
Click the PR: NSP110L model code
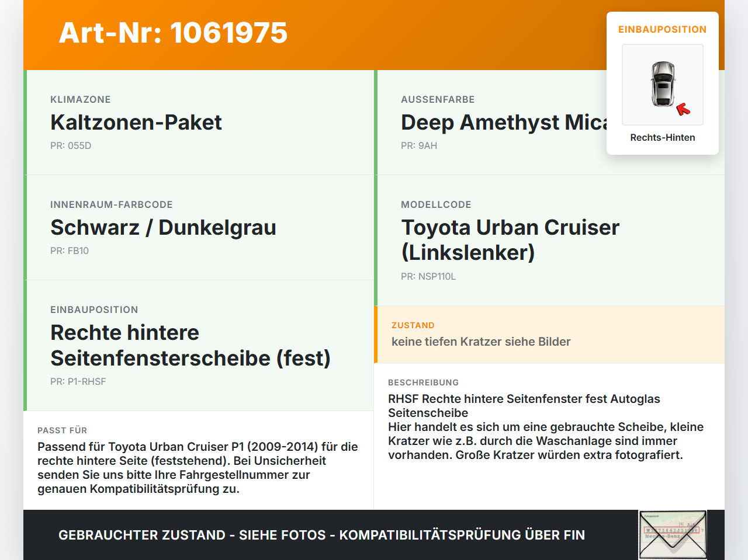click(428, 276)
